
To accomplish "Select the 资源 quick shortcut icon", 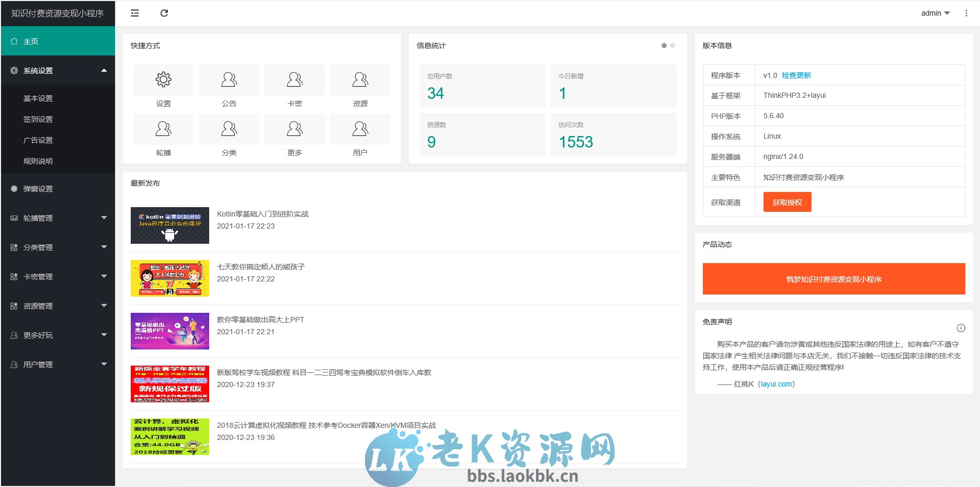I will 360,80.
